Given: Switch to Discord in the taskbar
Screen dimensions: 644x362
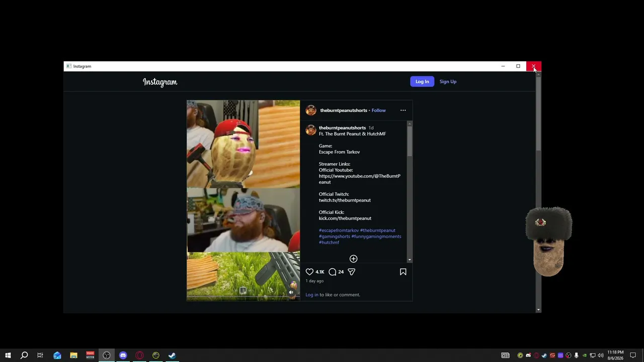Looking at the screenshot, I should coord(123,355).
